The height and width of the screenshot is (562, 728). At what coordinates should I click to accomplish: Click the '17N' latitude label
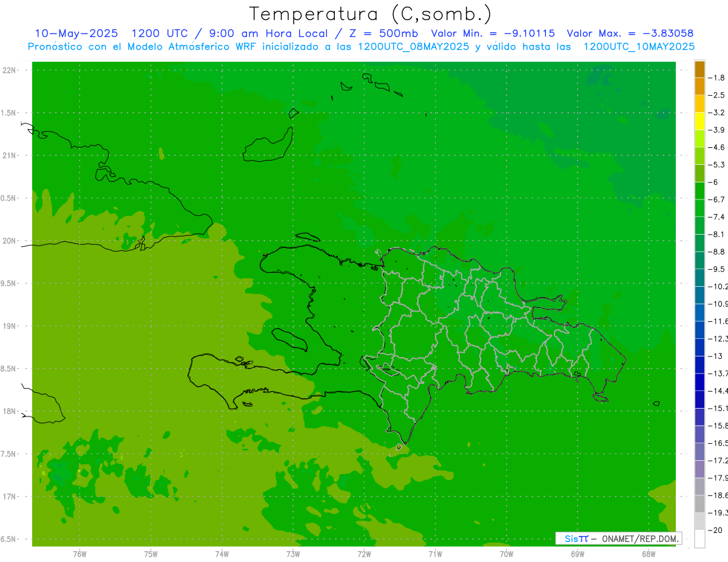click(x=9, y=497)
